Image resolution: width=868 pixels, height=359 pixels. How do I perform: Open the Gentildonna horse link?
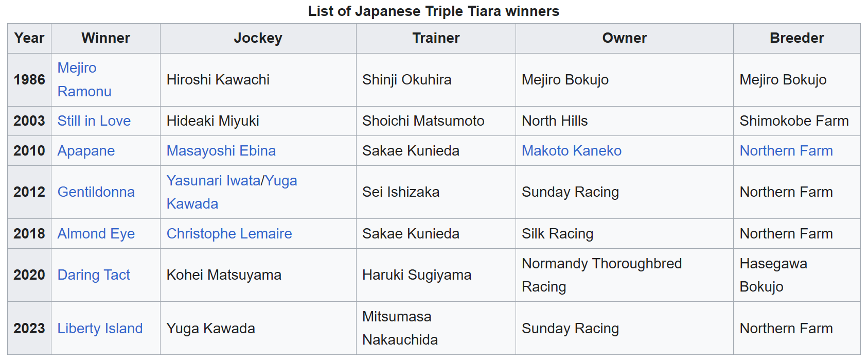(96, 192)
